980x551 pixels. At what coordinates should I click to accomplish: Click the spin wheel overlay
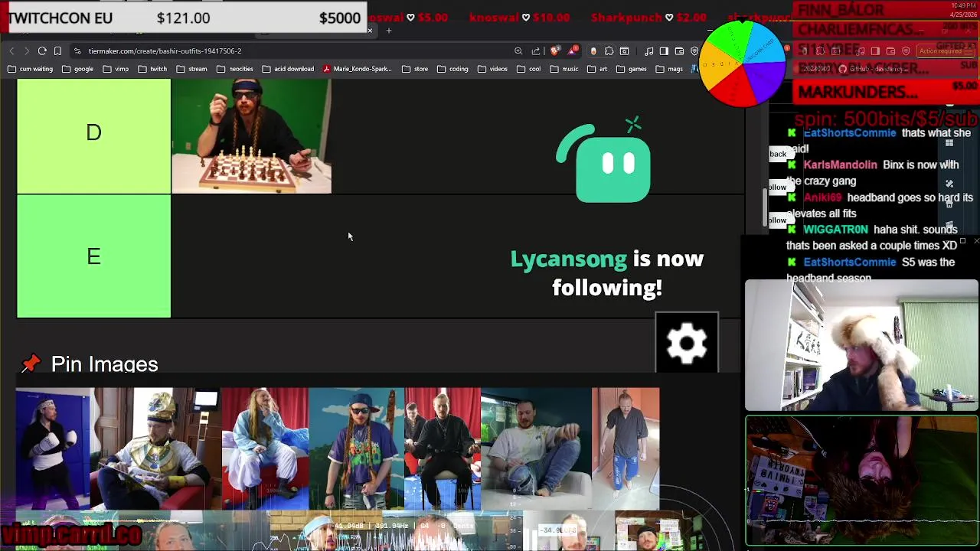coord(742,64)
